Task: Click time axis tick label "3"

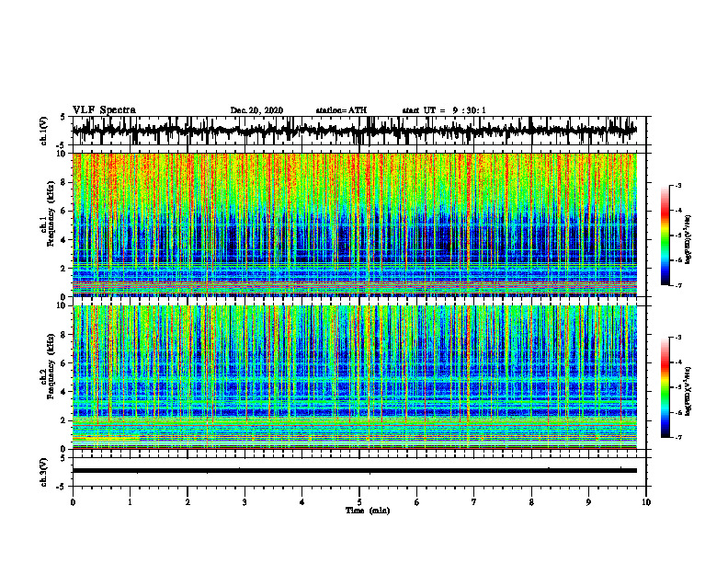Action: click(245, 502)
